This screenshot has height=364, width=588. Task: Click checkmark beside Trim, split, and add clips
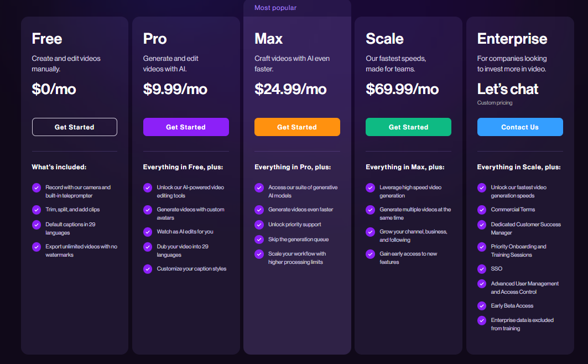coord(37,210)
